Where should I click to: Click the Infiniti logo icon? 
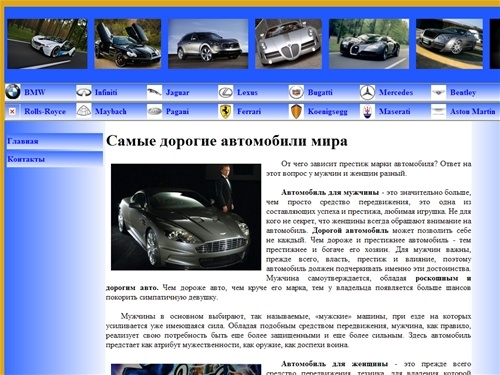84,92
